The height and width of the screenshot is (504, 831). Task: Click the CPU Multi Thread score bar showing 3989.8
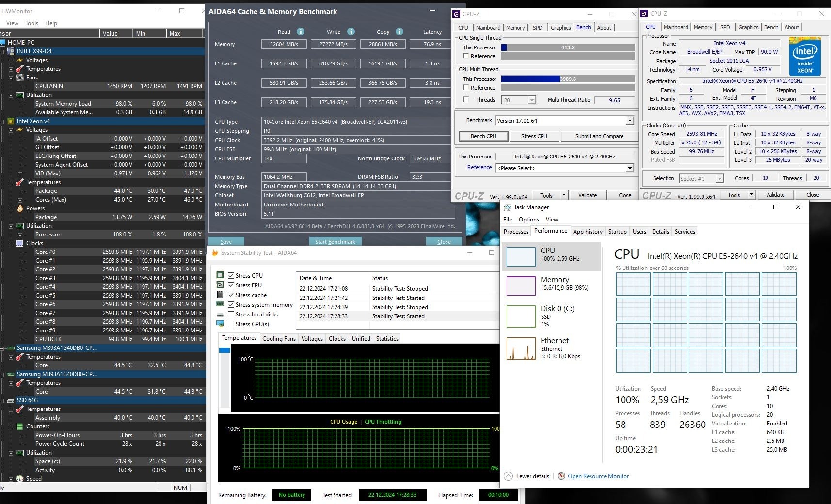pyautogui.click(x=568, y=79)
